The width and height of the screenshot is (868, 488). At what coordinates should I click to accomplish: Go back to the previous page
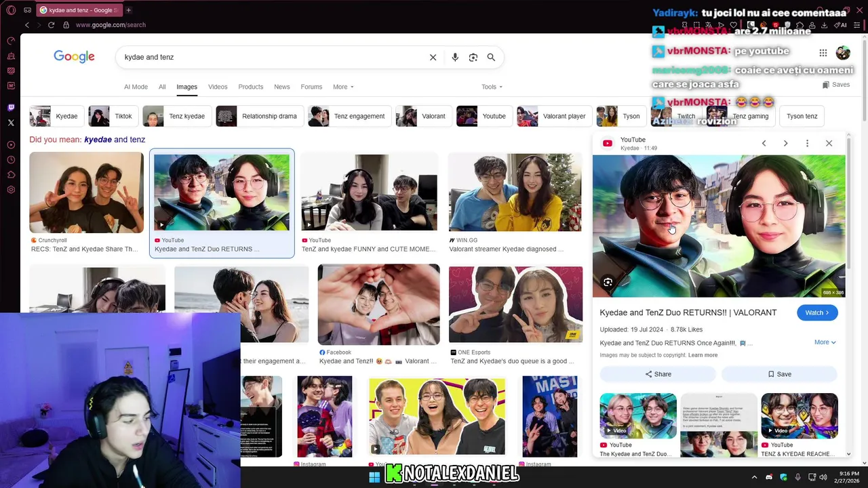tap(27, 25)
